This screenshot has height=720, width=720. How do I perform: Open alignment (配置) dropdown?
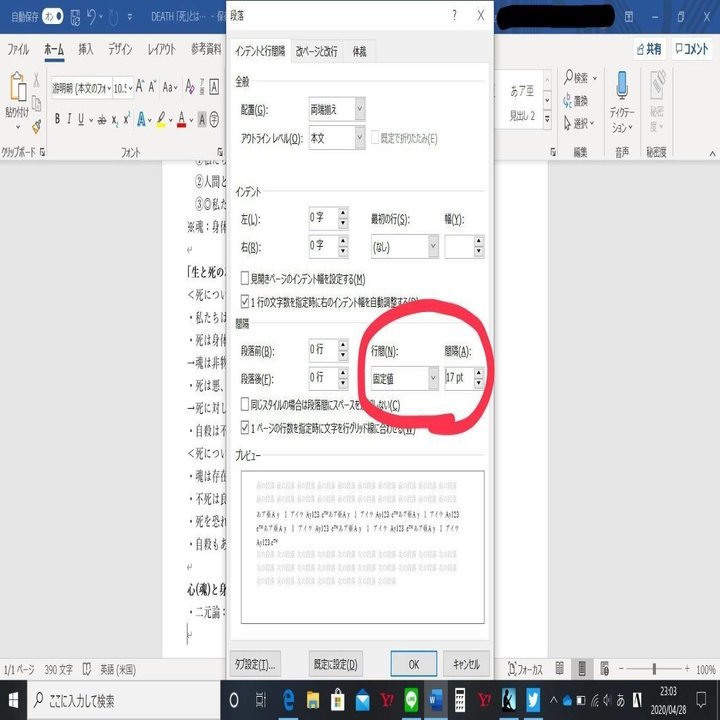point(360,109)
